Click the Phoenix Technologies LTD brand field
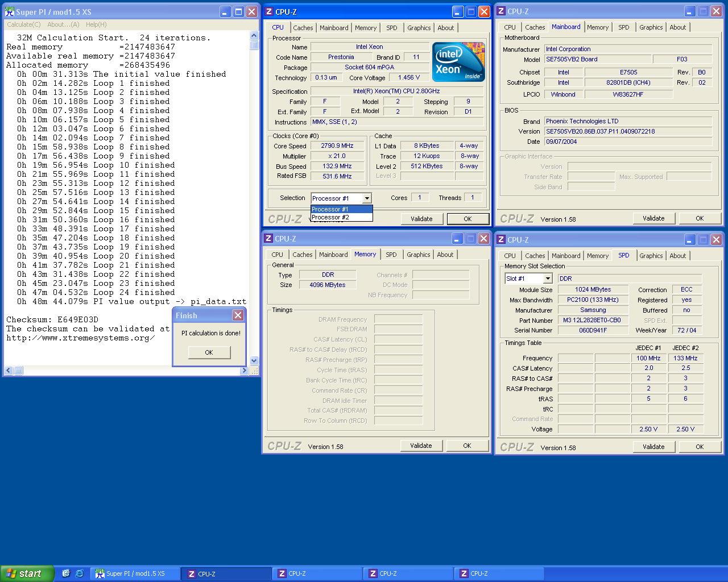728x582 pixels. (x=628, y=121)
